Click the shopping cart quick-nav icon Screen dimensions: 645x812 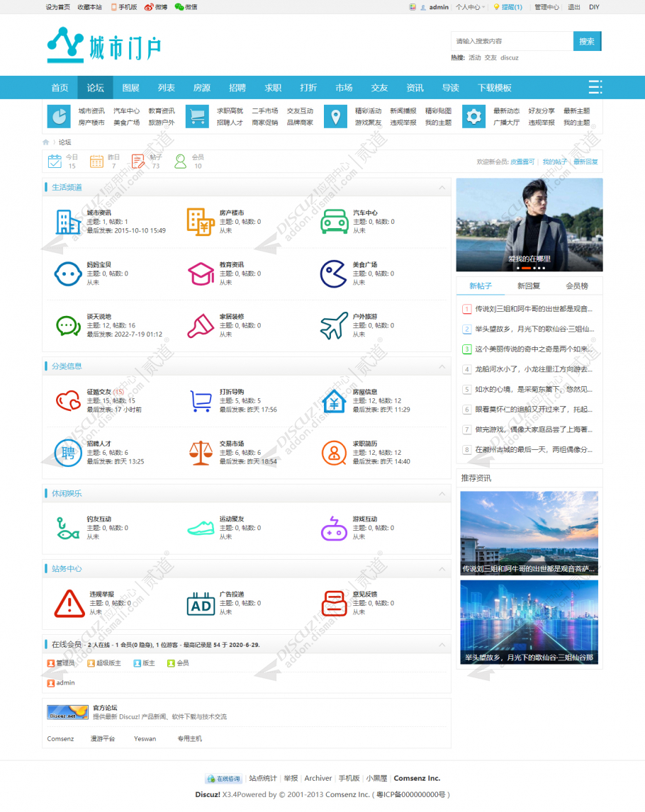coord(197,116)
